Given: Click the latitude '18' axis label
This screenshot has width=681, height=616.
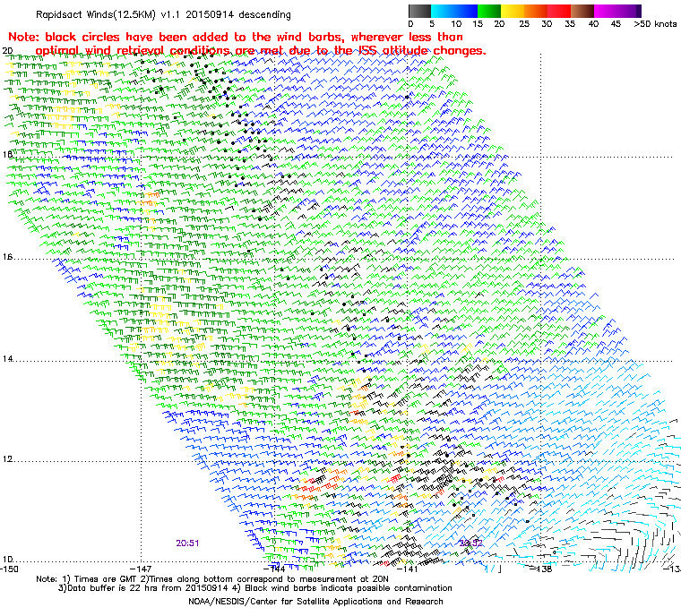Looking at the screenshot, I should pyautogui.click(x=7, y=155).
